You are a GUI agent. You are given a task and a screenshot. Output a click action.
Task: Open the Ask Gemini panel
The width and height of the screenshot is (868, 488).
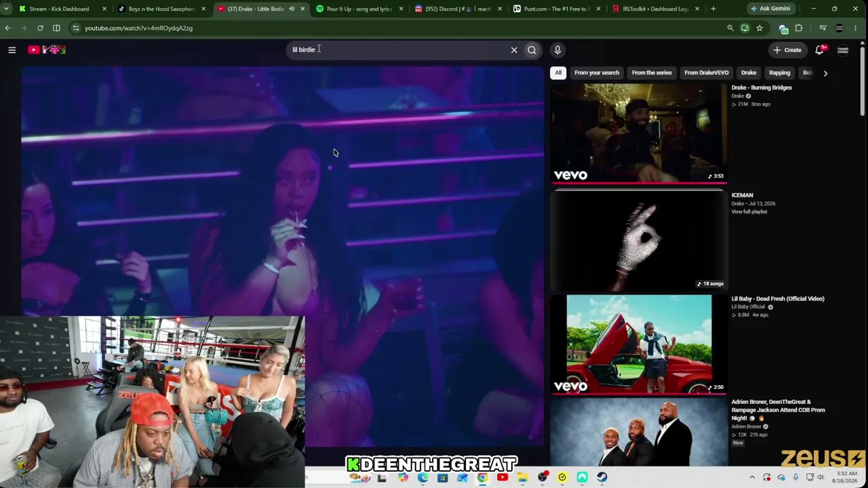pyautogui.click(x=770, y=9)
